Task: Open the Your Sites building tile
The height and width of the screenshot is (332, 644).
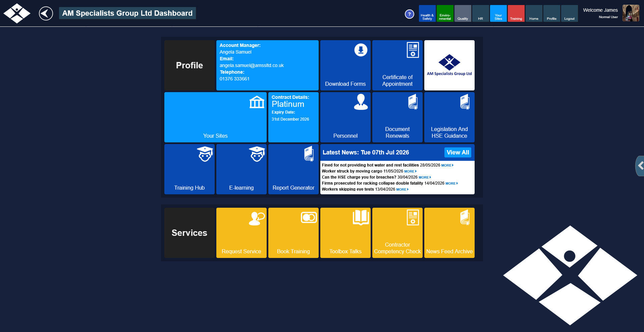Action: (215, 117)
